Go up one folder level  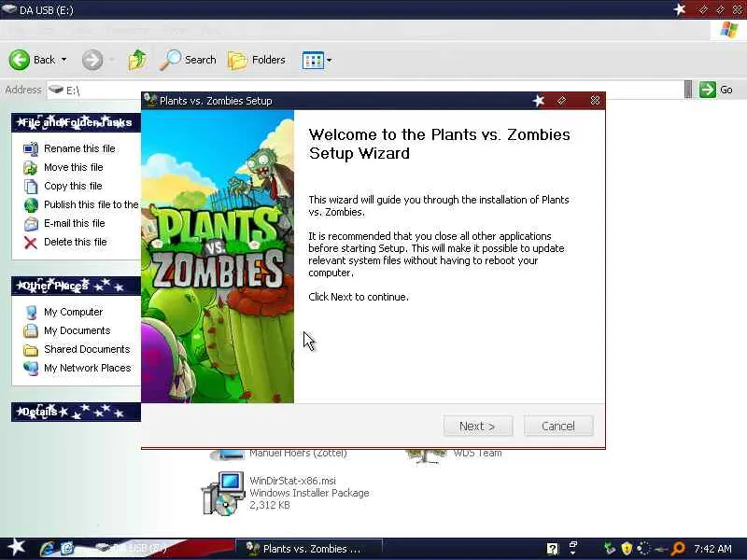[137, 60]
